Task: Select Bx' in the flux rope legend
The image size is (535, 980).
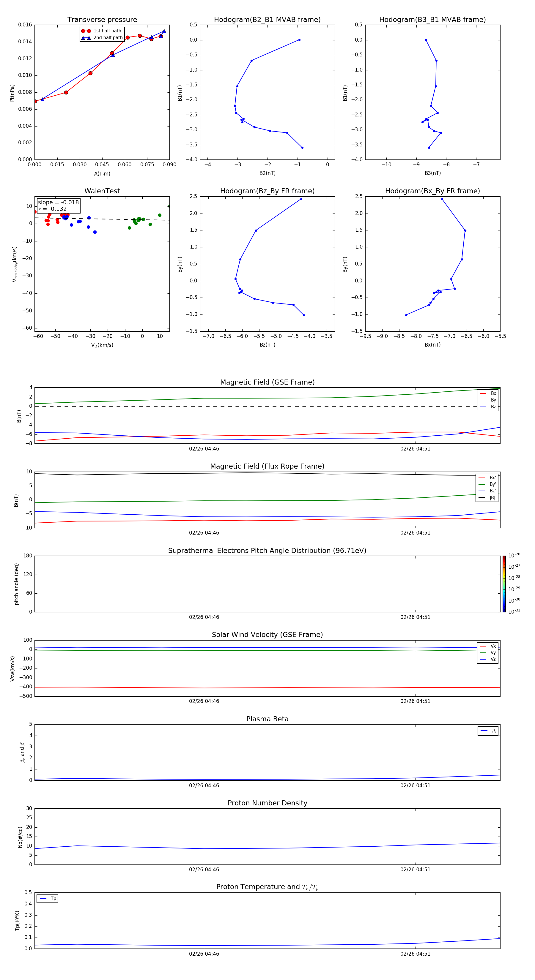Action: (x=487, y=478)
